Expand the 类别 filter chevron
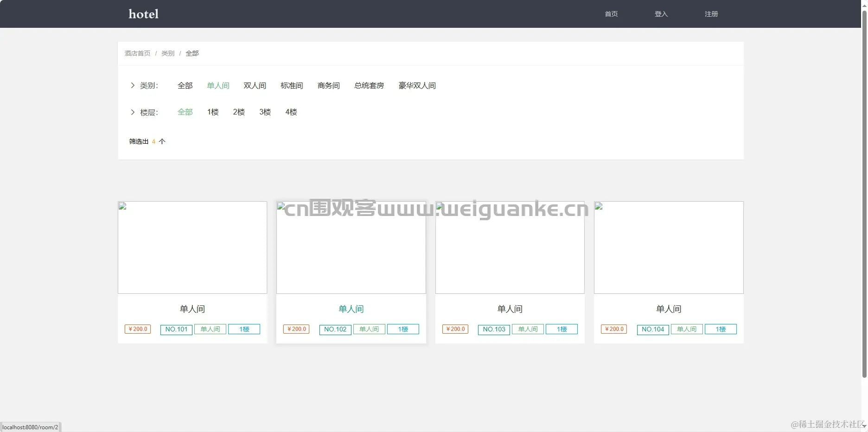Image resolution: width=868 pixels, height=432 pixels. [x=133, y=85]
